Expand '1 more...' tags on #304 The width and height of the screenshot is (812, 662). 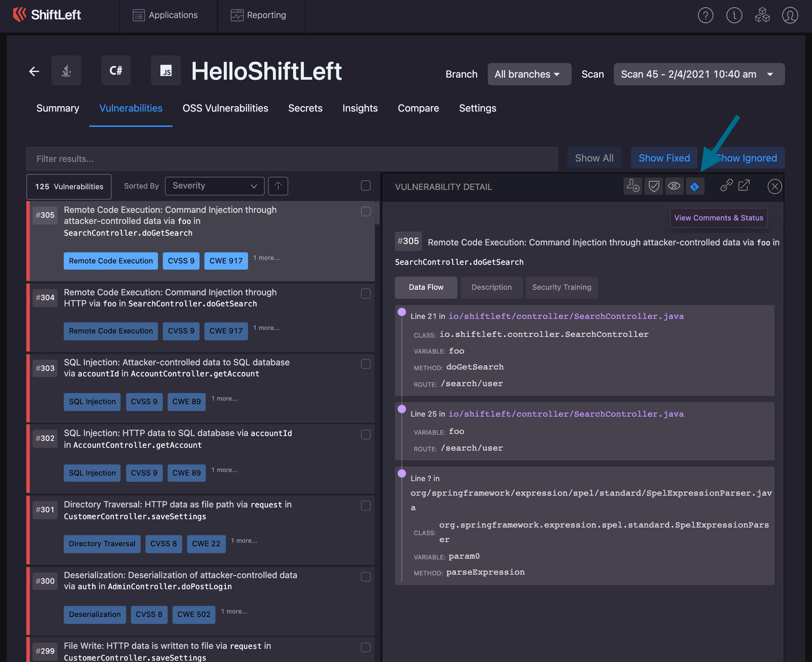point(266,328)
